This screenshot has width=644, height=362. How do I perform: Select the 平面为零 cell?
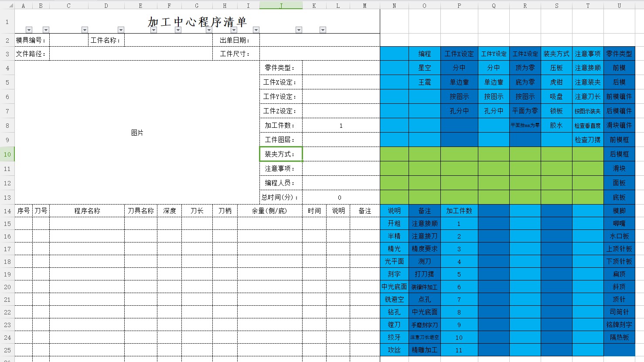525,111
